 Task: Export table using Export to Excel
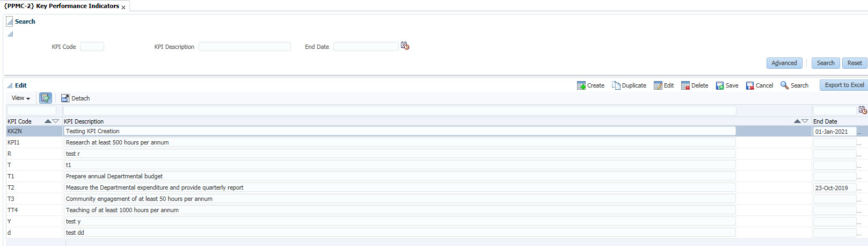click(x=844, y=85)
